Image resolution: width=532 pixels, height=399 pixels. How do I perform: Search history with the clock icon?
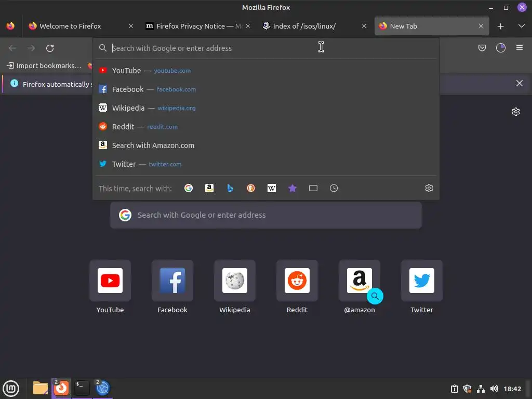[334, 188]
